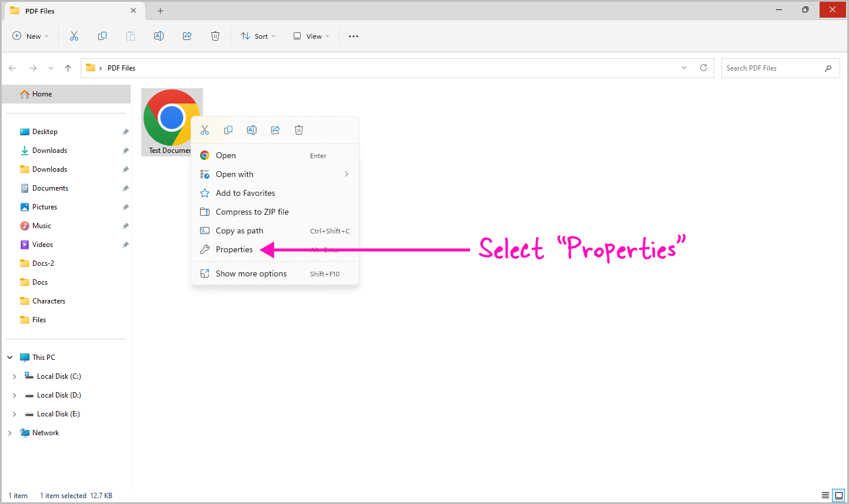
Task: Expand Local Disk (E:) in the tree
Action: pos(15,414)
